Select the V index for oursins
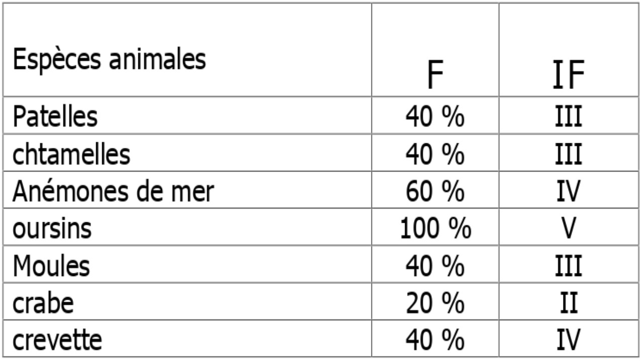This screenshot has height=362, width=644. (x=568, y=229)
